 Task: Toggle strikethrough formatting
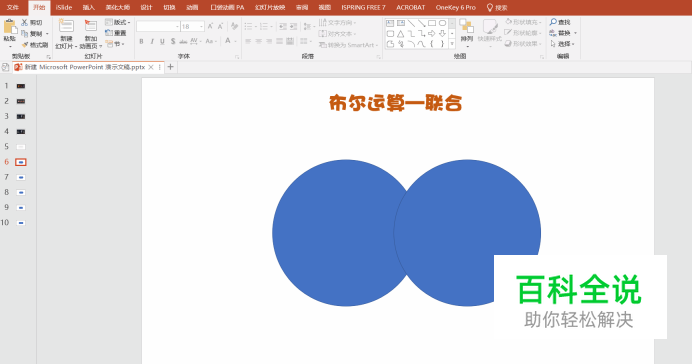pos(183,41)
